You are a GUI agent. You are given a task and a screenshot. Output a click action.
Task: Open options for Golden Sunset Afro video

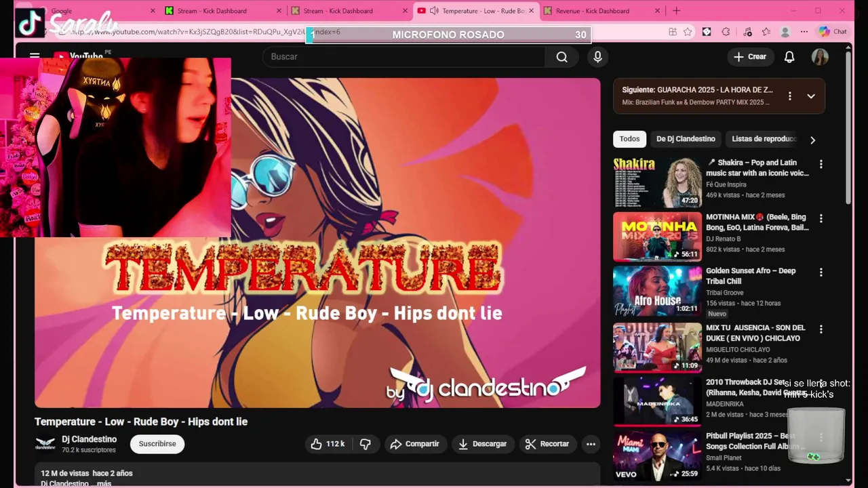click(x=821, y=272)
